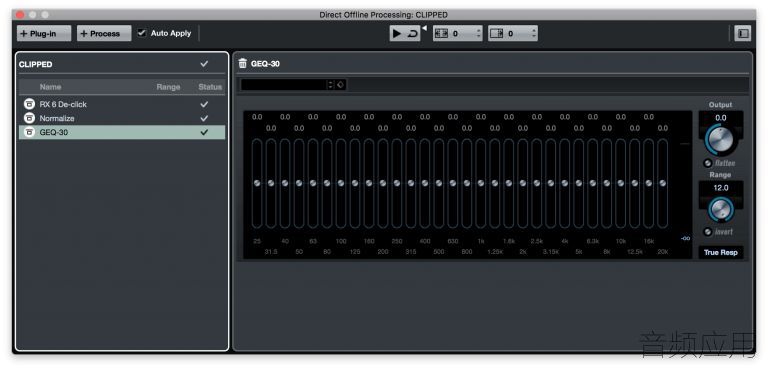The image size is (768, 369).
Task: Click the 500 Hz band slider handle
Action: [439, 183]
